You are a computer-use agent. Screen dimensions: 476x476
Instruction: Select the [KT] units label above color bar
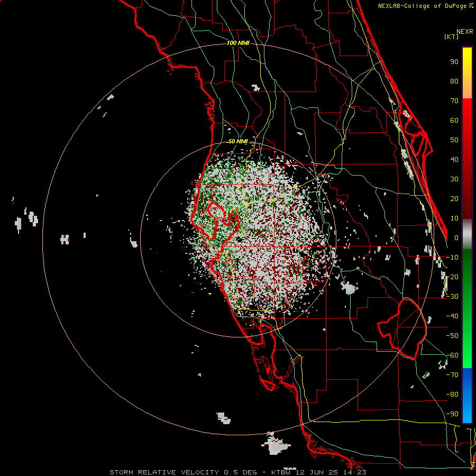pos(452,36)
